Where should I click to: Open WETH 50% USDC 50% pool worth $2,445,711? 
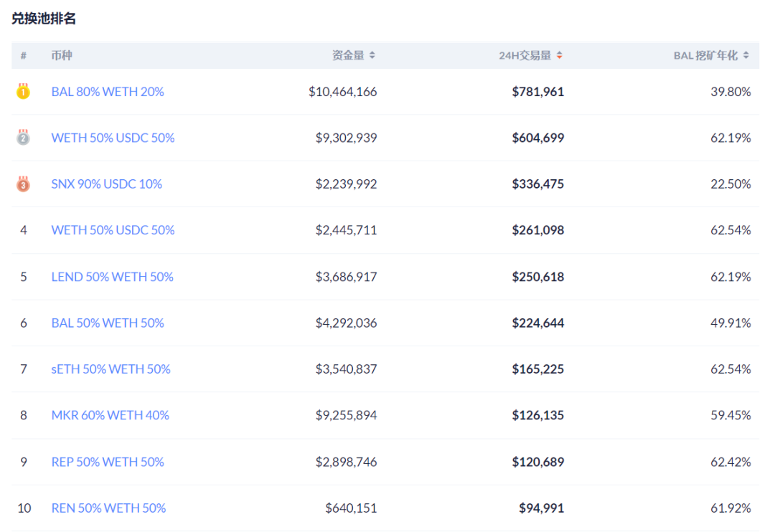(113, 230)
